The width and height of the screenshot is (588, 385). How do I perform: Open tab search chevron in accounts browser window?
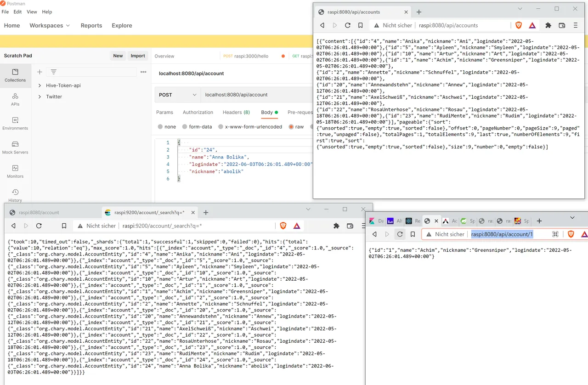(520, 9)
